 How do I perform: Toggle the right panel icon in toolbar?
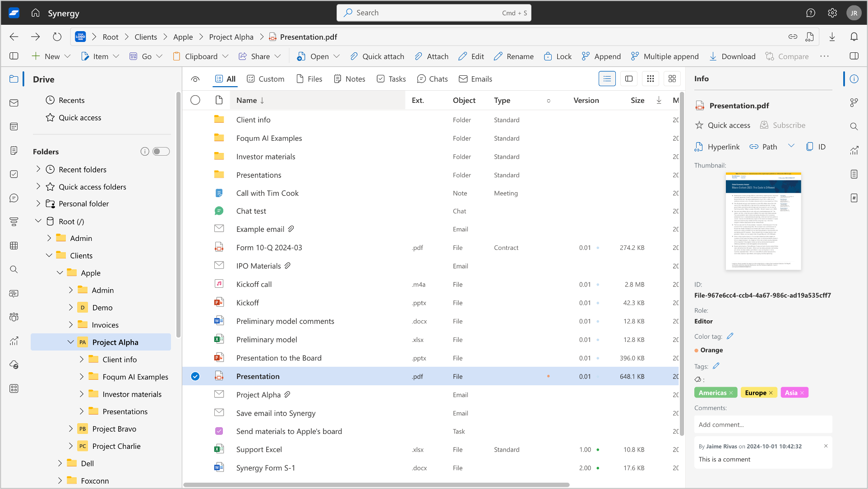click(x=854, y=56)
